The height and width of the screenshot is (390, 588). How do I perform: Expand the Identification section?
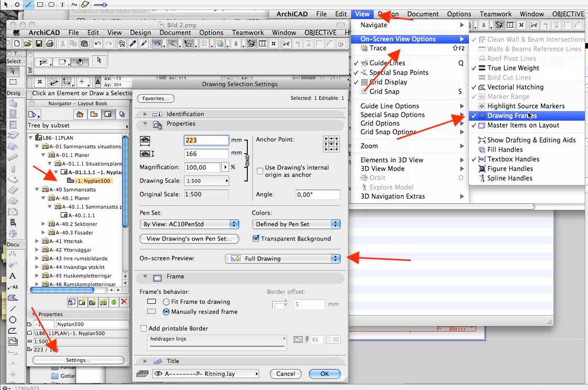(145, 114)
